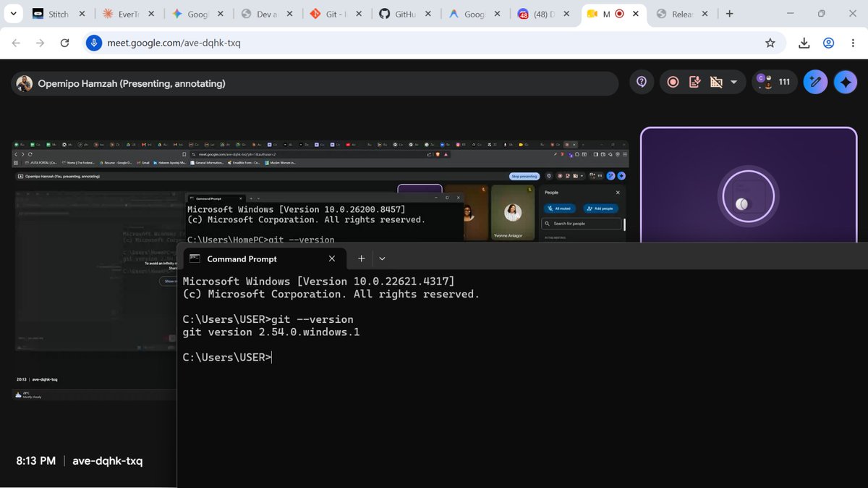
Task: Reload the Google Meet page
Action: pyautogui.click(x=64, y=43)
